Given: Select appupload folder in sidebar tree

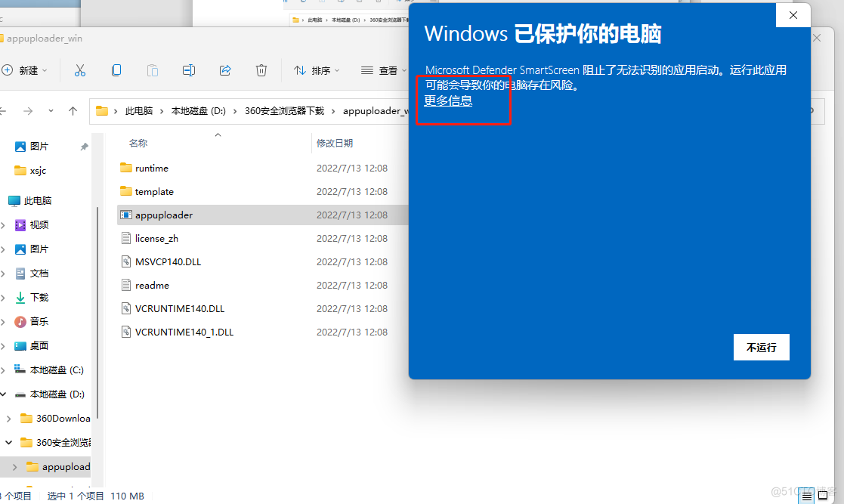Looking at the screenshot, I should [x=66, y=467].
